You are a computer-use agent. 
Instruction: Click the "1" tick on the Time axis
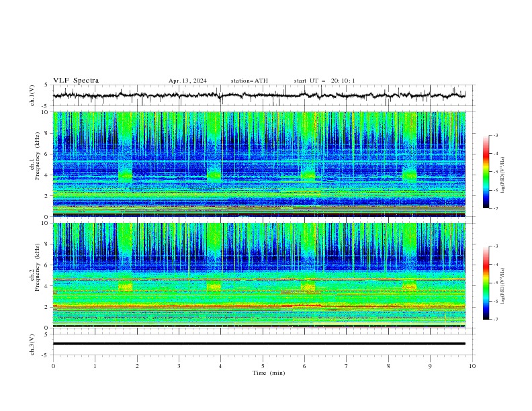[x=95, y=366]
